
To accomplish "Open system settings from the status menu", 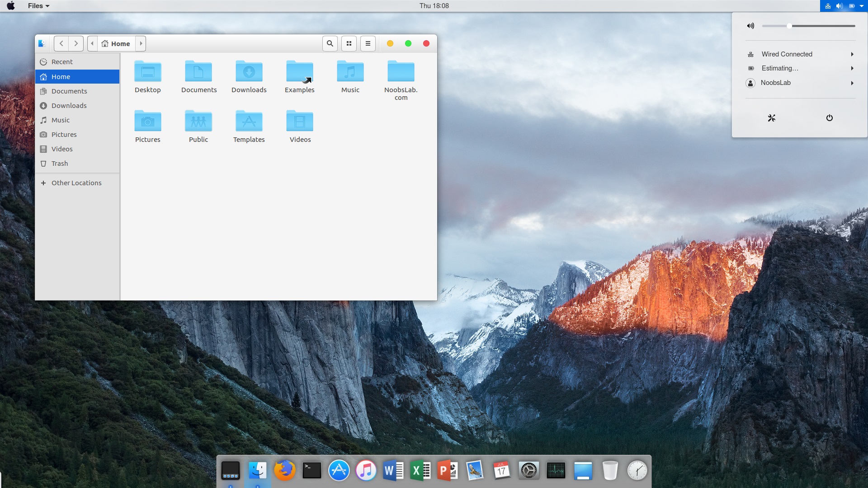I will coord(771,118).
